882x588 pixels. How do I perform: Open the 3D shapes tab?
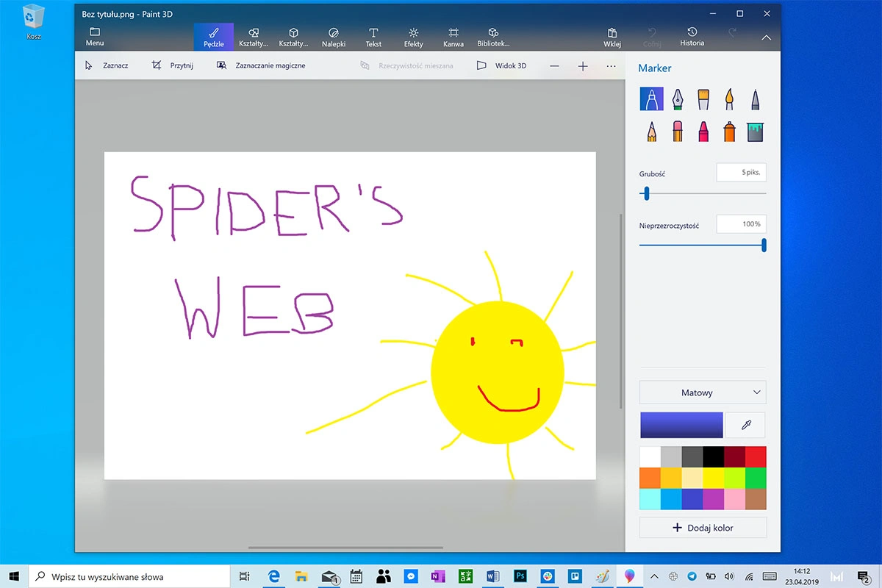(x=293, y=37)
